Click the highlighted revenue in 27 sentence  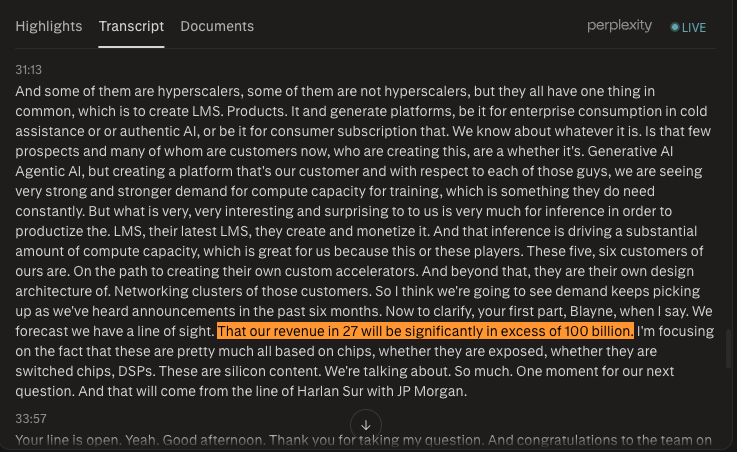click(425, 331)
